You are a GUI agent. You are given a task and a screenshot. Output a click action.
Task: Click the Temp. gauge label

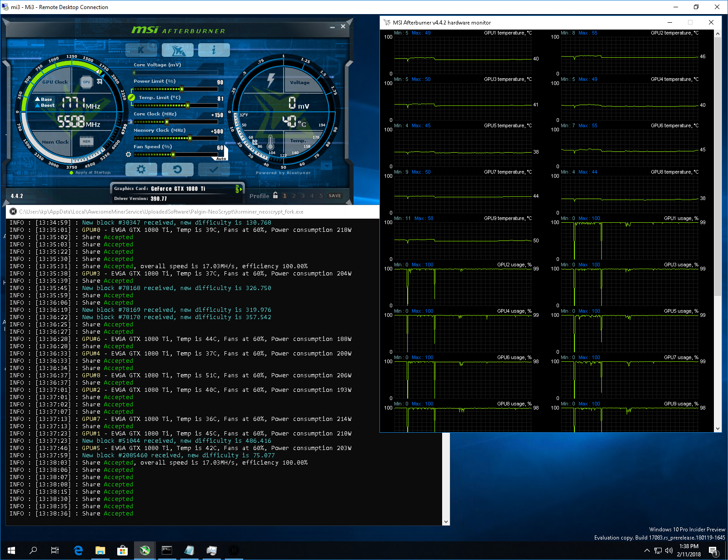pos(298,141)
